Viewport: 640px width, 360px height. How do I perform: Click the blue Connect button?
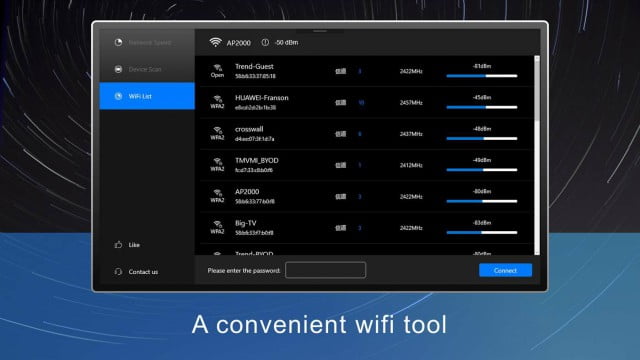coord(505,270)
